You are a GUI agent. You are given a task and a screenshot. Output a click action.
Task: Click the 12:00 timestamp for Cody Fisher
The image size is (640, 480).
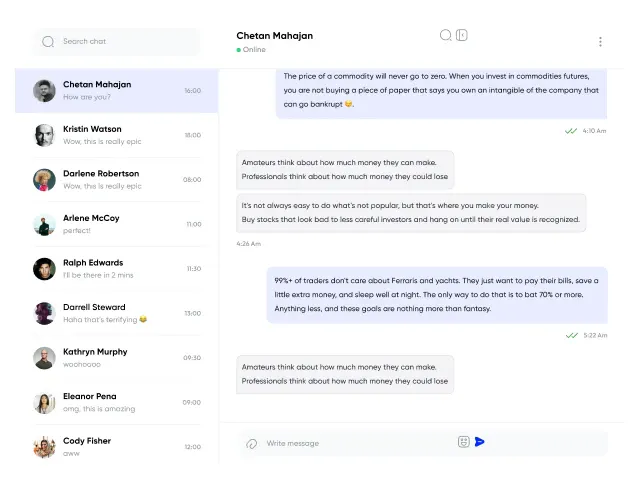click(x=193, y=447)
